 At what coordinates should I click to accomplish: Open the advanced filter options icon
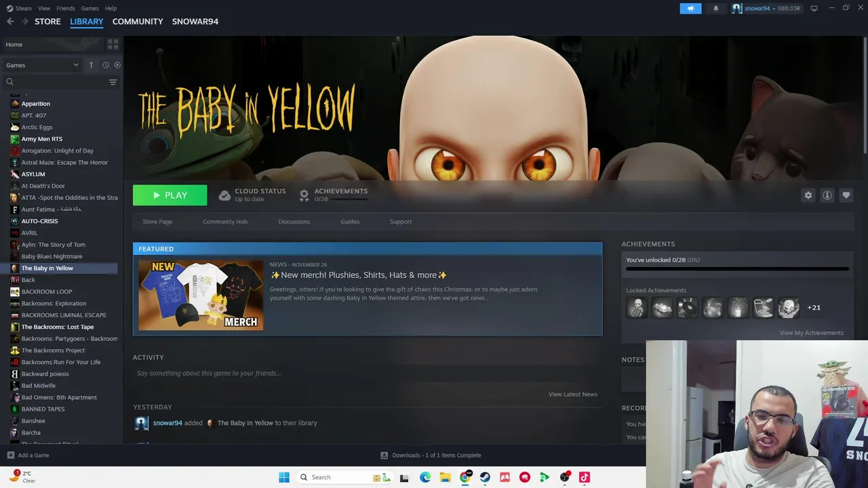pyautogui.click(x=113, y=82)
